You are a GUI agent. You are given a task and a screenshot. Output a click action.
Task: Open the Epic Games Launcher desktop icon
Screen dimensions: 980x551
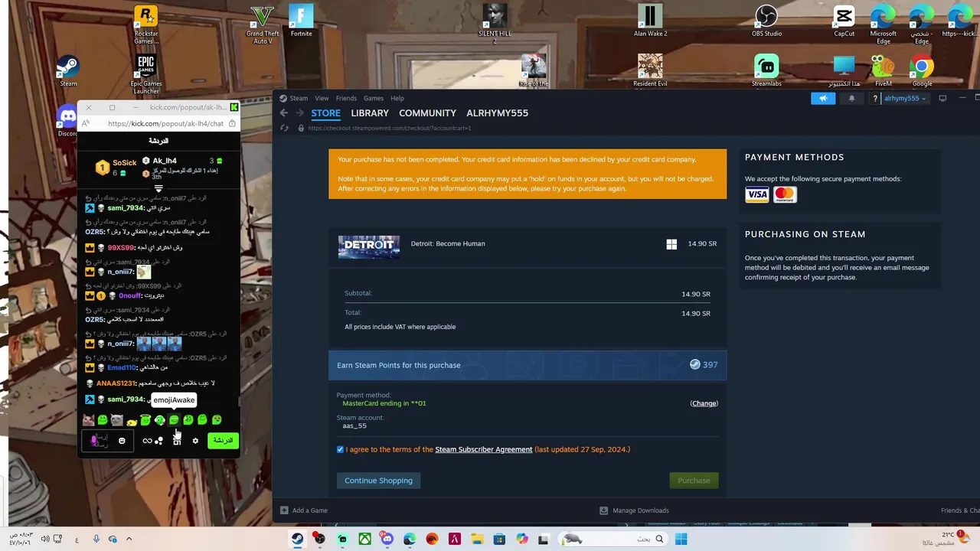coord(145,74)
